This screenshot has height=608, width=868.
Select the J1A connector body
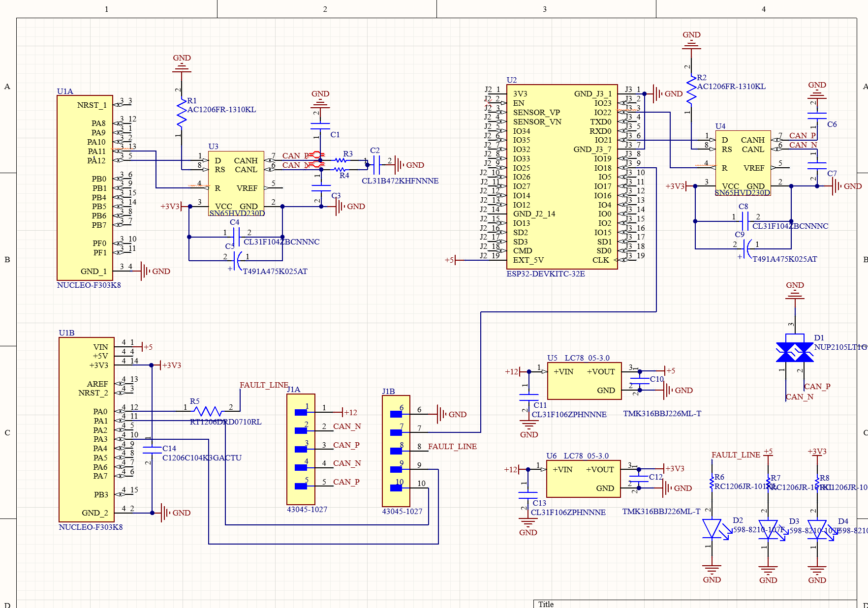pos(301,449)
